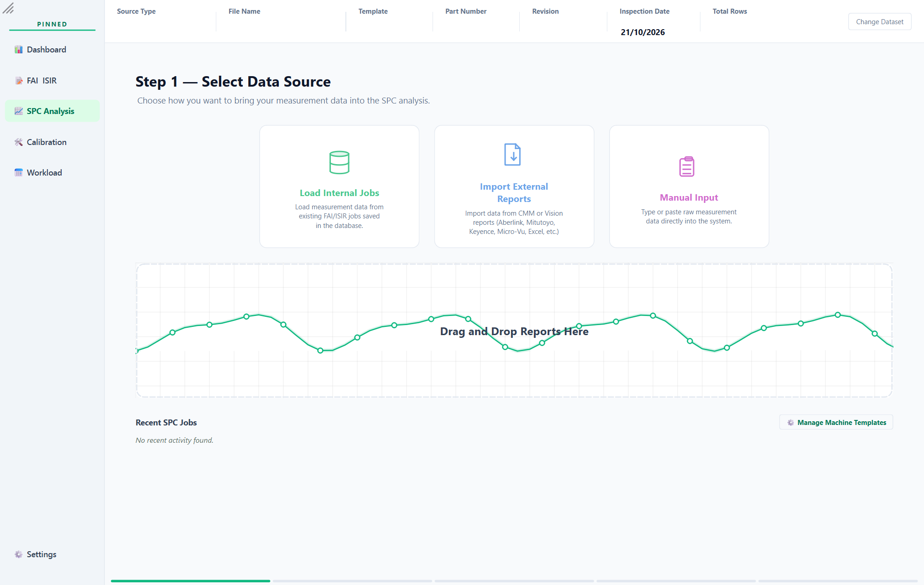Viewport: 924px width, 585px height.
Task: Click the purple clipboard icon
Action: pyautogui.click(x=687, y=166)
